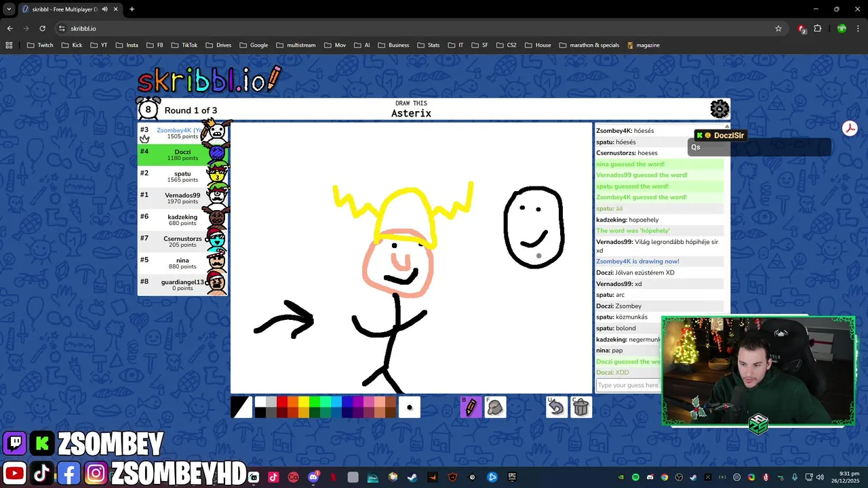The image size is (868, 488).
Task: Click the chat panel scrollbar arrow
Action: point(727,126)
